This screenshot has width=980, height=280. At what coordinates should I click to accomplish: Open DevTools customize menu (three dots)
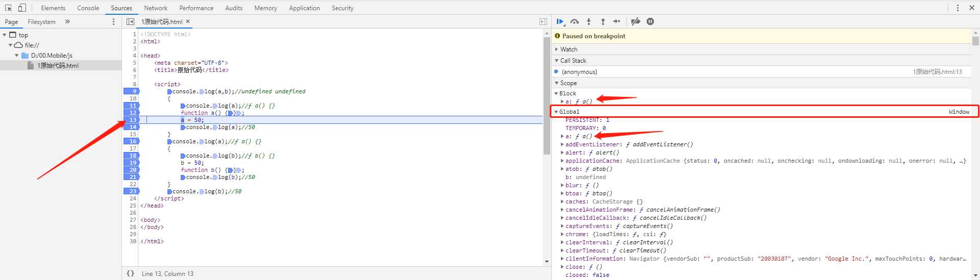coord(958,8)
